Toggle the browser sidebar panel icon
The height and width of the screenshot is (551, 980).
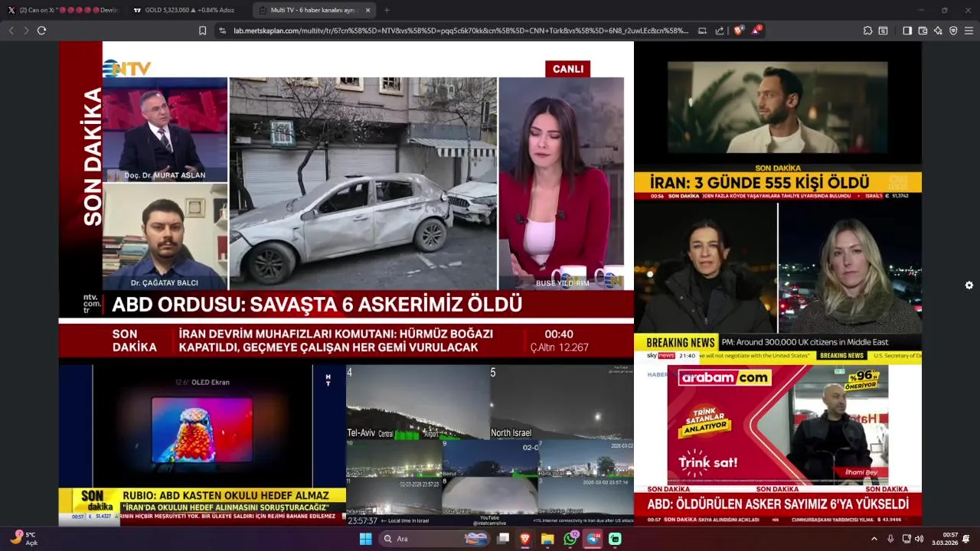click(x=907, y=31)
